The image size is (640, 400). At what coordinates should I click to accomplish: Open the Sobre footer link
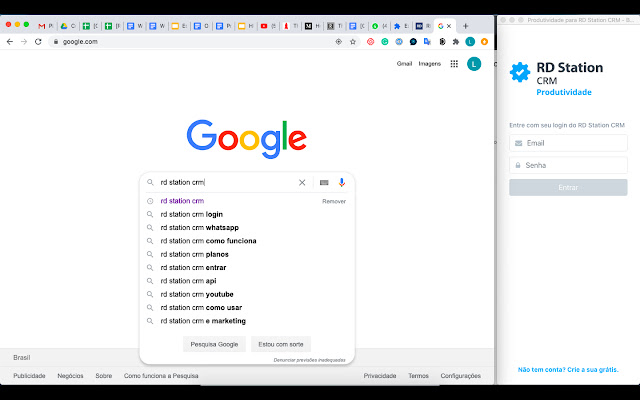tap(104, 376)
